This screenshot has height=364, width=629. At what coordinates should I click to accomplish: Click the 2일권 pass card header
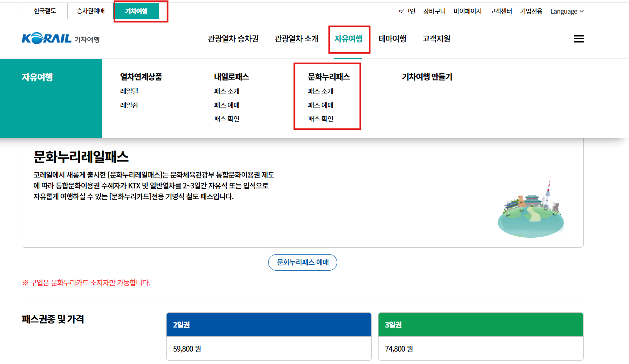coord(269,325)
